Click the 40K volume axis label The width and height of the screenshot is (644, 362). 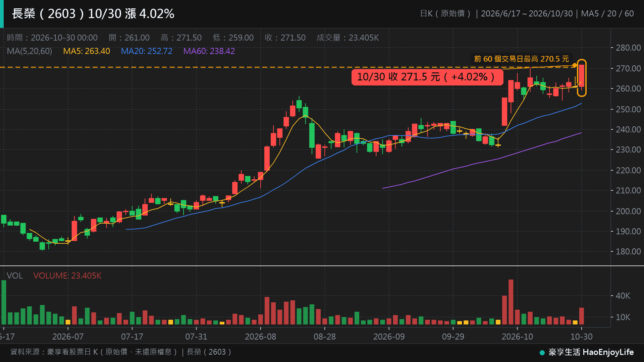coord(623,296)
